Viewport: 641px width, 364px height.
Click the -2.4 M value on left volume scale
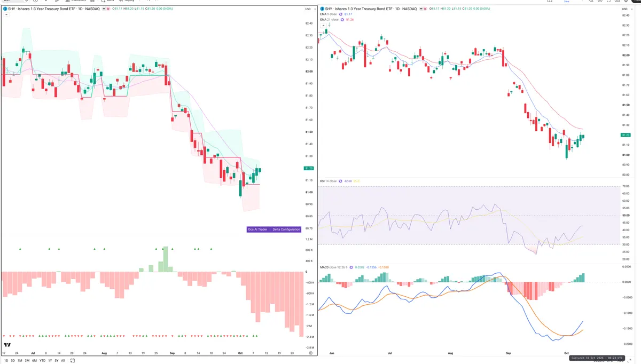(309, 337)
